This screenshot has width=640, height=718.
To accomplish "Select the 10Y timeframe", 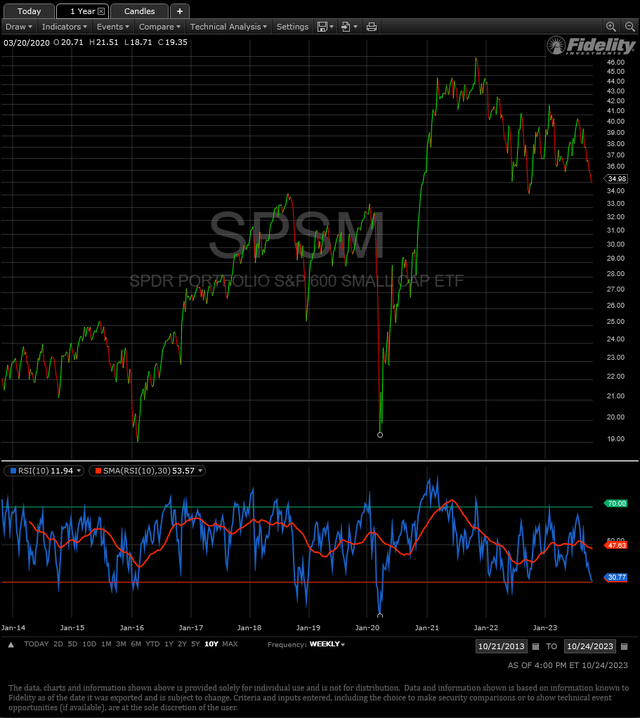I will (x=212, y=644).
